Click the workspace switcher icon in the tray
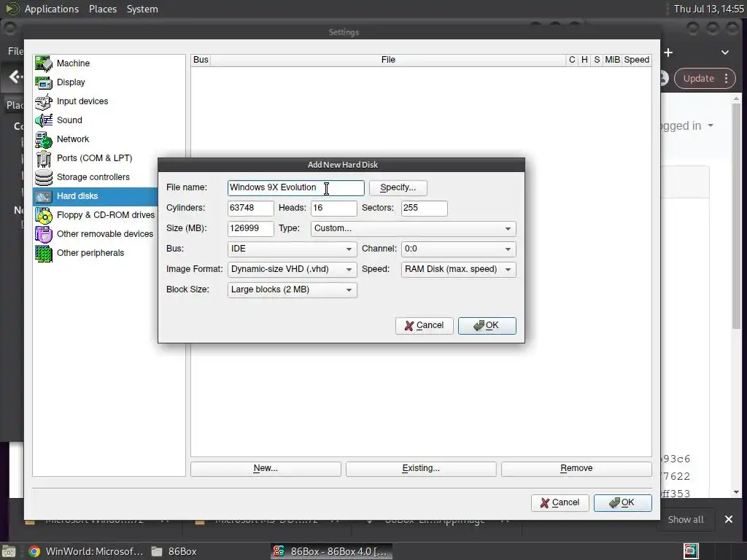 pos(691,551)
